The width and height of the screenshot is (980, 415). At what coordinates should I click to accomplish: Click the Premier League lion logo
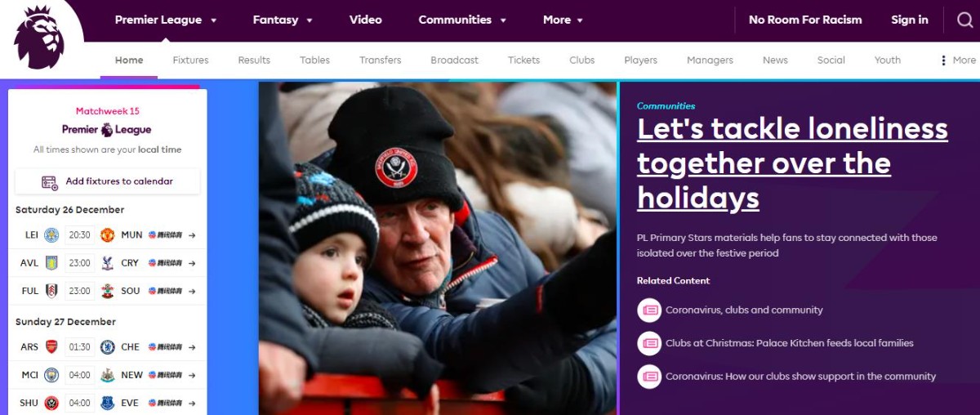point(39,38)
